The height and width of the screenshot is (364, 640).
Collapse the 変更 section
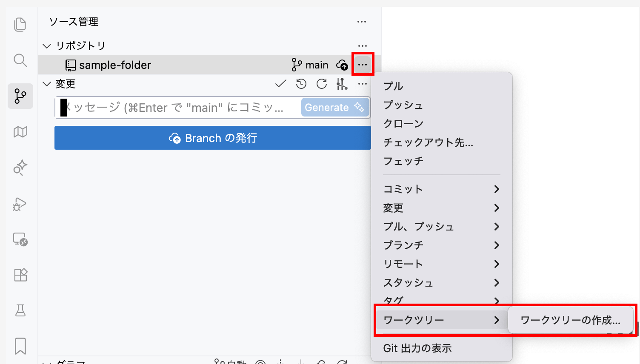[47, 84]
